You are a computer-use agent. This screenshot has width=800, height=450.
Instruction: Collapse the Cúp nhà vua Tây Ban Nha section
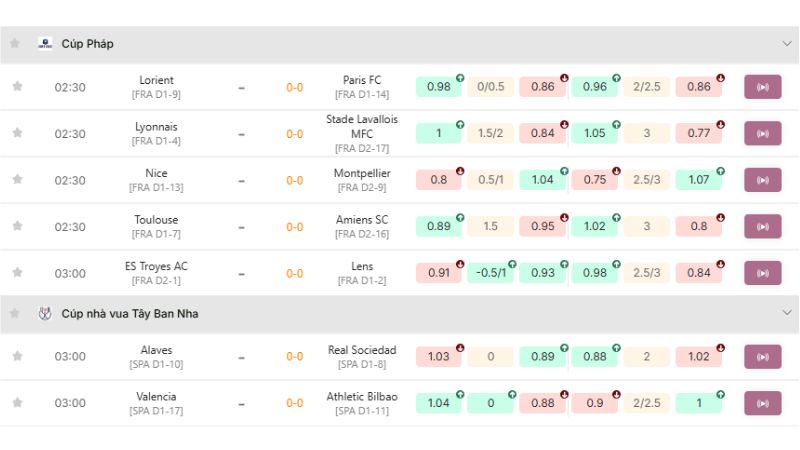tap(786, 314)
